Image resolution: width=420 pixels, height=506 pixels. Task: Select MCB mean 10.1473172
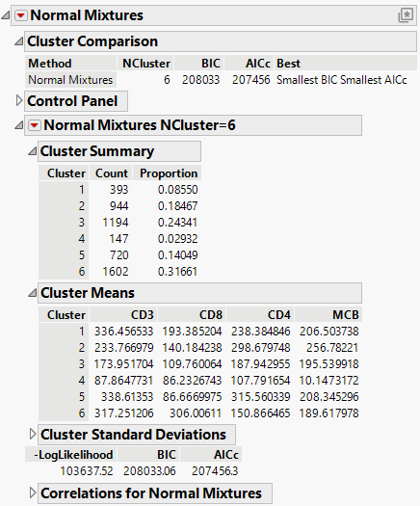pos(329,380)
